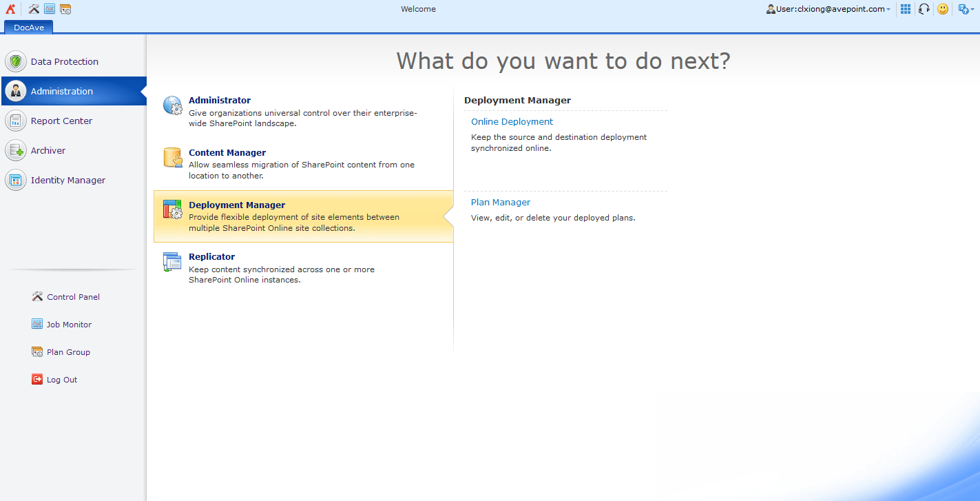
Task: Click the Deployment Manager panel heading
Action: [x=517, y=101]
